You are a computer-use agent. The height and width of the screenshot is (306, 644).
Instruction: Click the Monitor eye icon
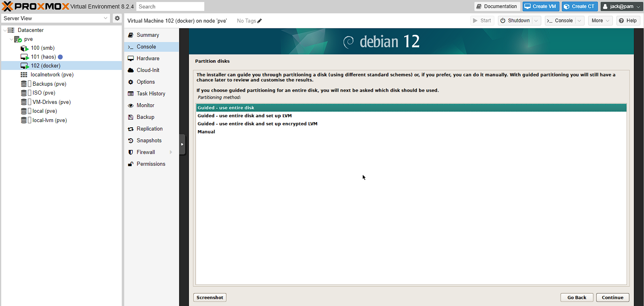[x=131, y=106]
